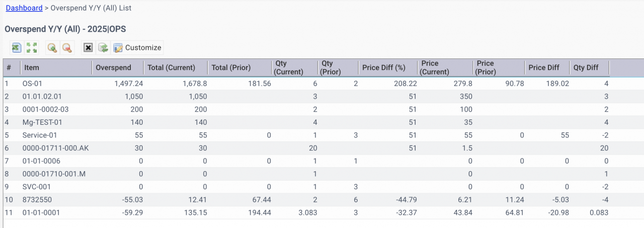
Task: Select the Mg-TEST-01 item row
Action: tap(322, 122)
